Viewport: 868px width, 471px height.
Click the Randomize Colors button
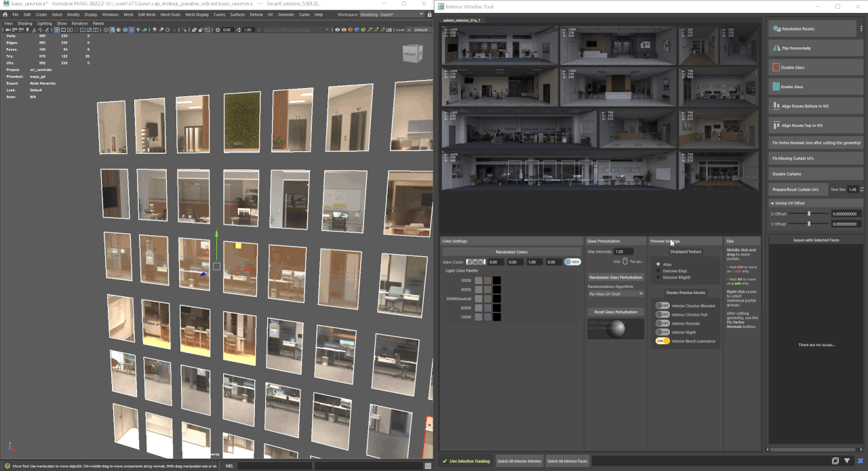coord(511,251)
